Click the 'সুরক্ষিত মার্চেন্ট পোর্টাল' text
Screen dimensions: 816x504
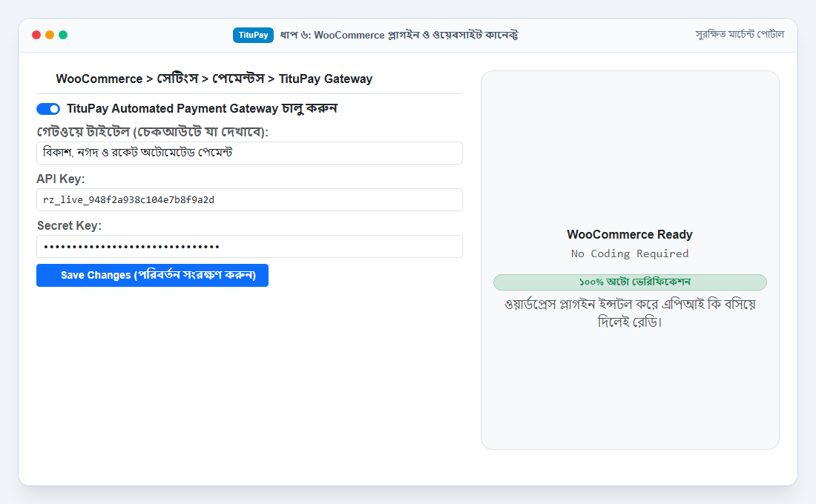[x=740, y=34]
